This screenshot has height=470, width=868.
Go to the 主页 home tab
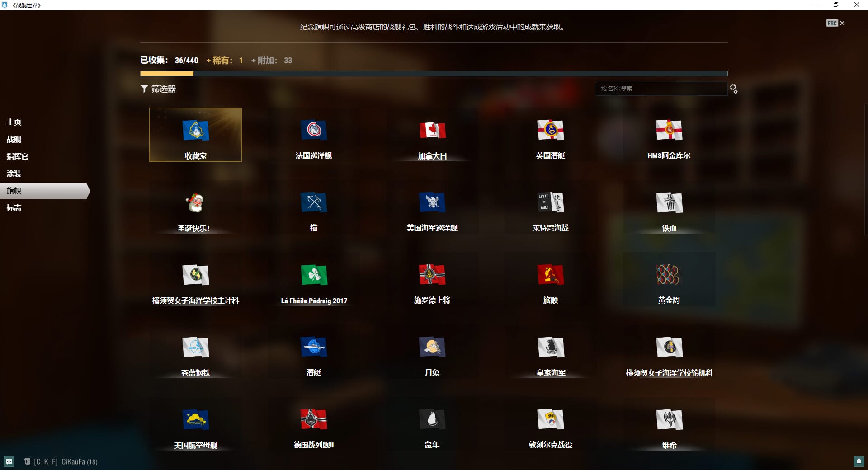(x=14, y=122)
